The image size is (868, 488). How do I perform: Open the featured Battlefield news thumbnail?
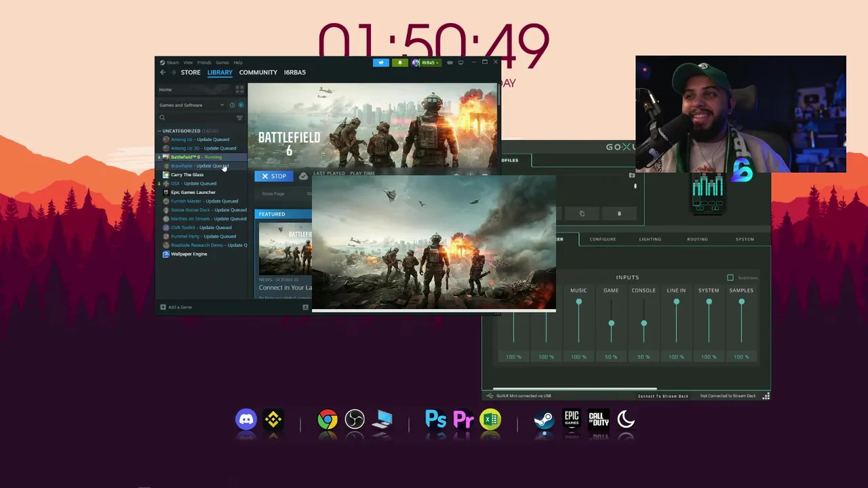(x=285, y=248)
